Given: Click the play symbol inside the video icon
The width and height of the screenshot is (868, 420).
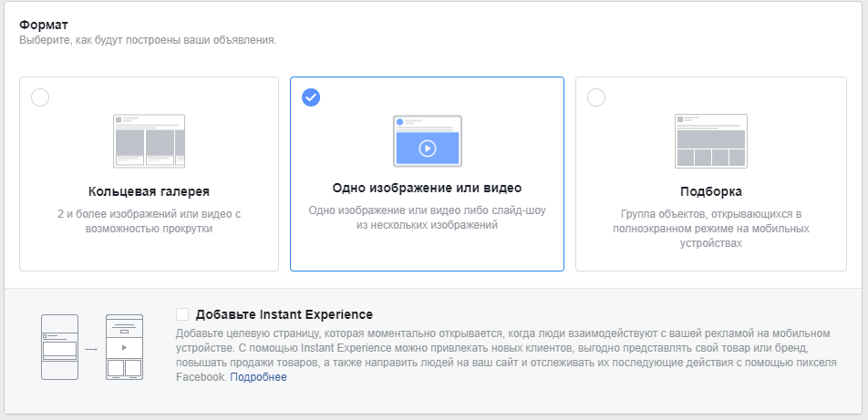Looking at the screenshot, I should tap(428, 149).
